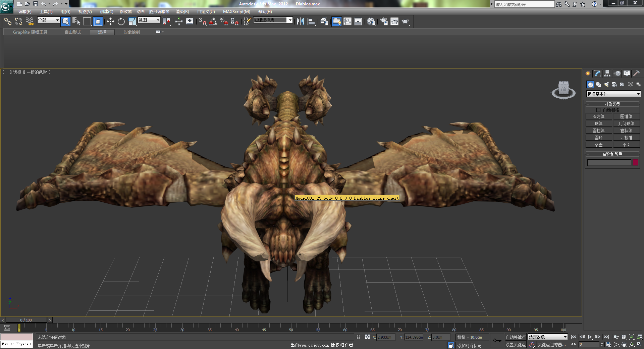Click the object name input field
The height and width of the screenshot is (349, 644).
pyautogui.click(x=609, y=162)
